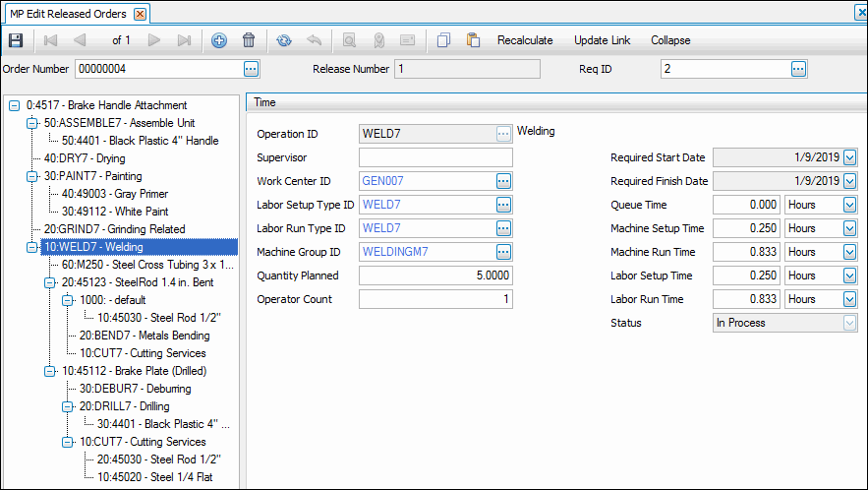Click the Delete trash can icon

pos(249,40)
